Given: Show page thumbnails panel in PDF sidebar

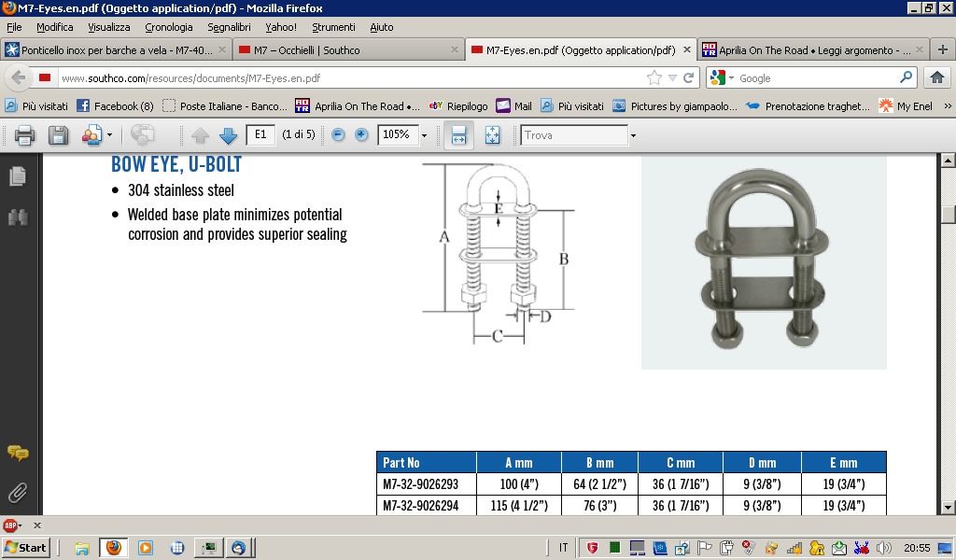Looking at the screenshot, I should pos(18,176).
